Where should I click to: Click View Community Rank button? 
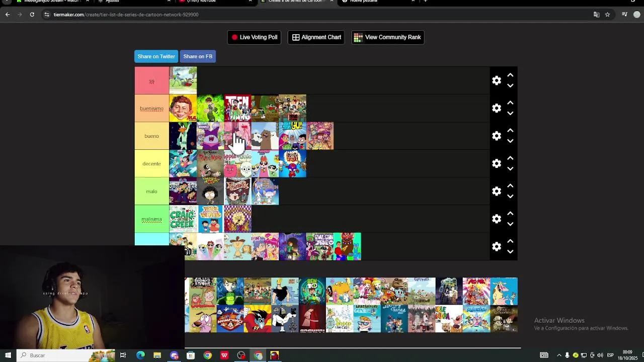(x=387, y=37)
